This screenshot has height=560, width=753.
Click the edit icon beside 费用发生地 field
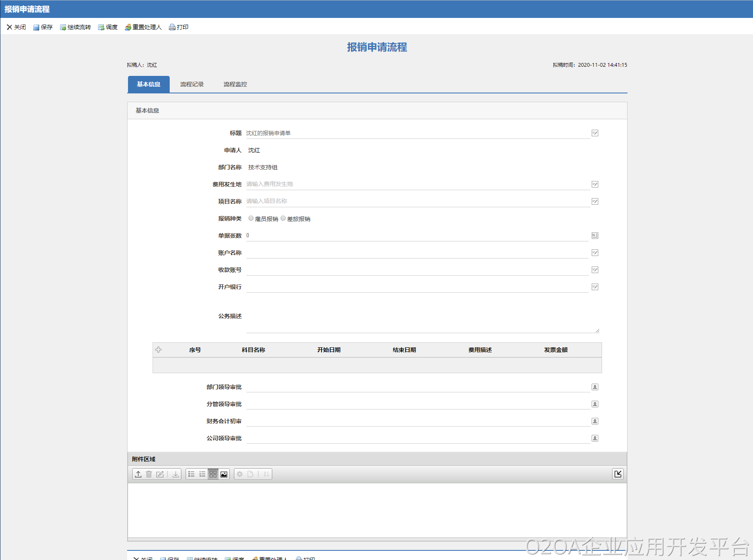595,184
